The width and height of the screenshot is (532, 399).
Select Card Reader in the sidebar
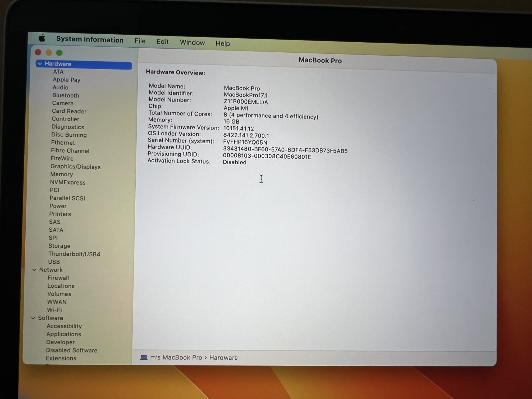click(x=69, y=111)
